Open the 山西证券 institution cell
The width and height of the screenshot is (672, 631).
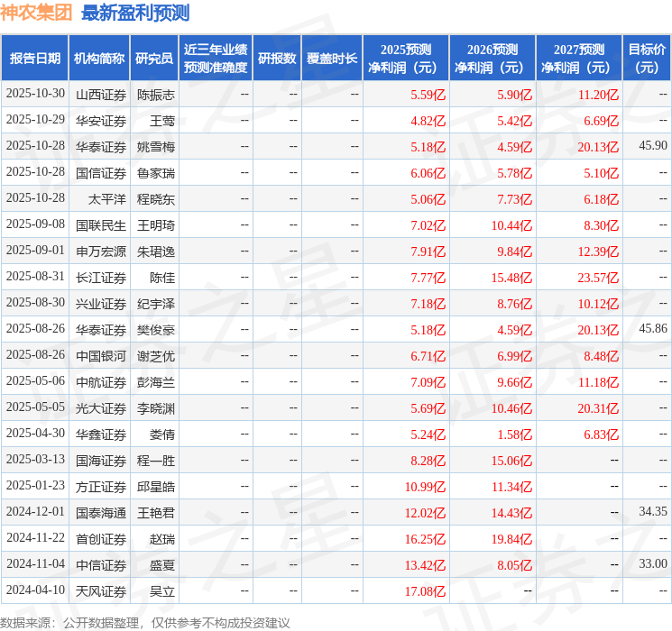pyautogui.click(x=101, y=95)
